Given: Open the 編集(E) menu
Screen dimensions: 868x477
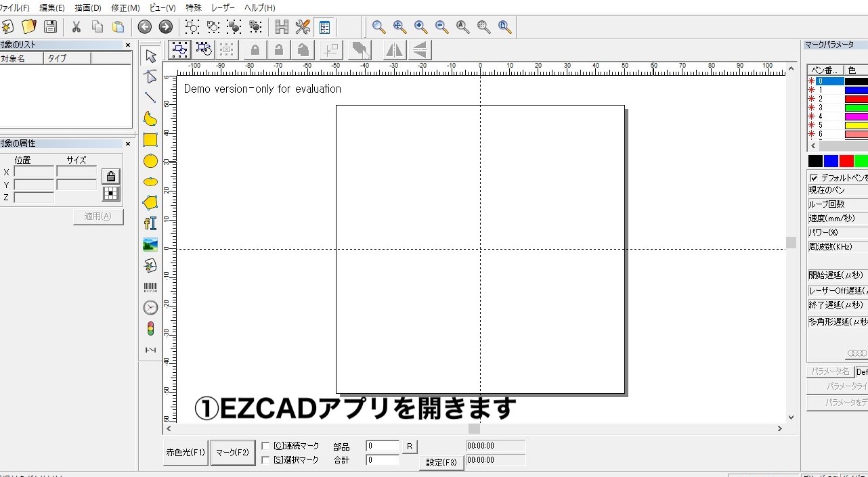Looking at the screenshot, I should [52, 8].
